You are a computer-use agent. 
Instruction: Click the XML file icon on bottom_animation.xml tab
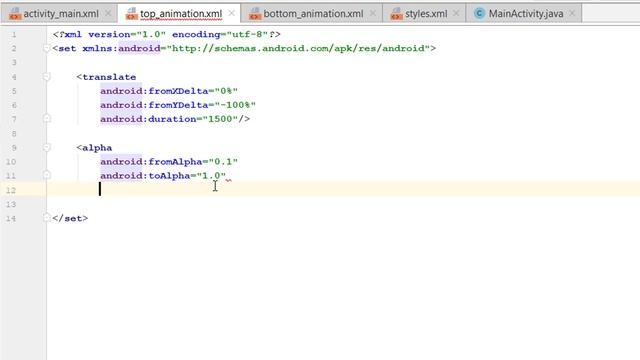(255, 14)
